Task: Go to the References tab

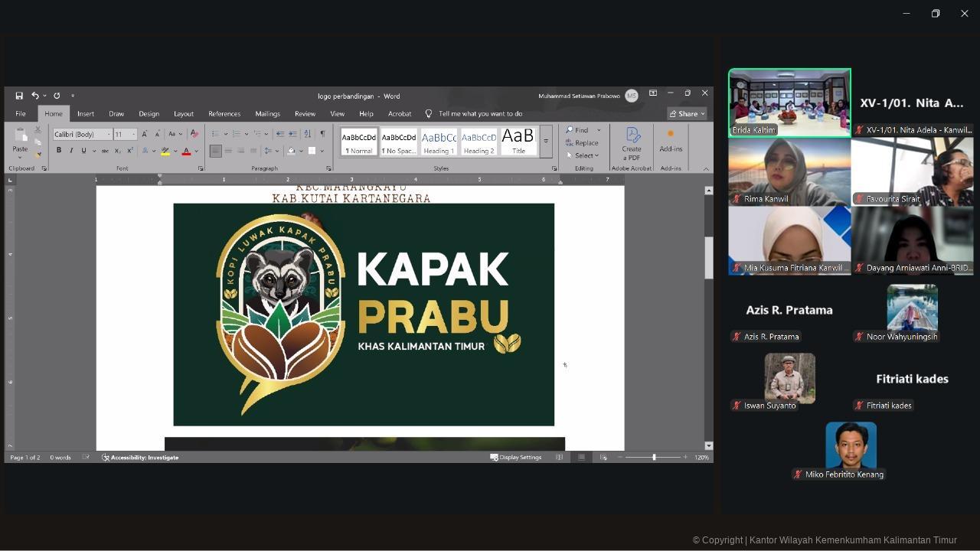Action: click(224, 113)
